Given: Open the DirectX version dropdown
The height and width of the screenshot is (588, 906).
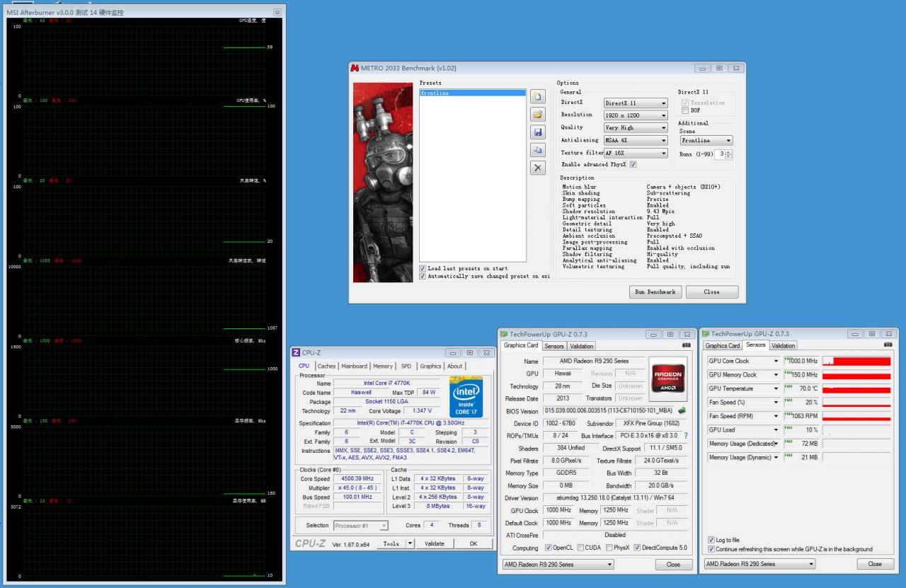Looking at the screenshot, I should pos(636,103).
